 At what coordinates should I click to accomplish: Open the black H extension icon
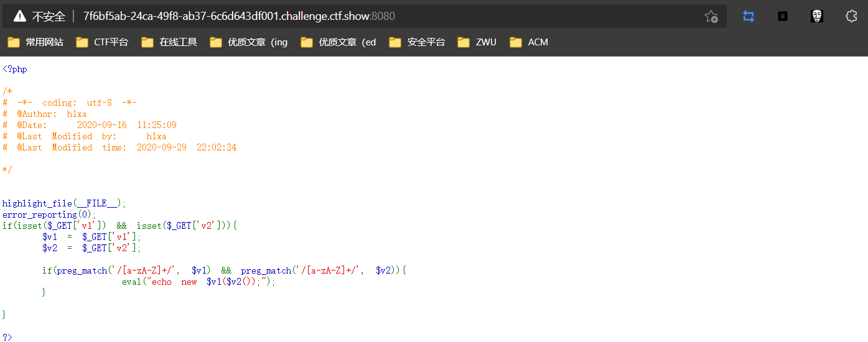click(x=783, y=17)
